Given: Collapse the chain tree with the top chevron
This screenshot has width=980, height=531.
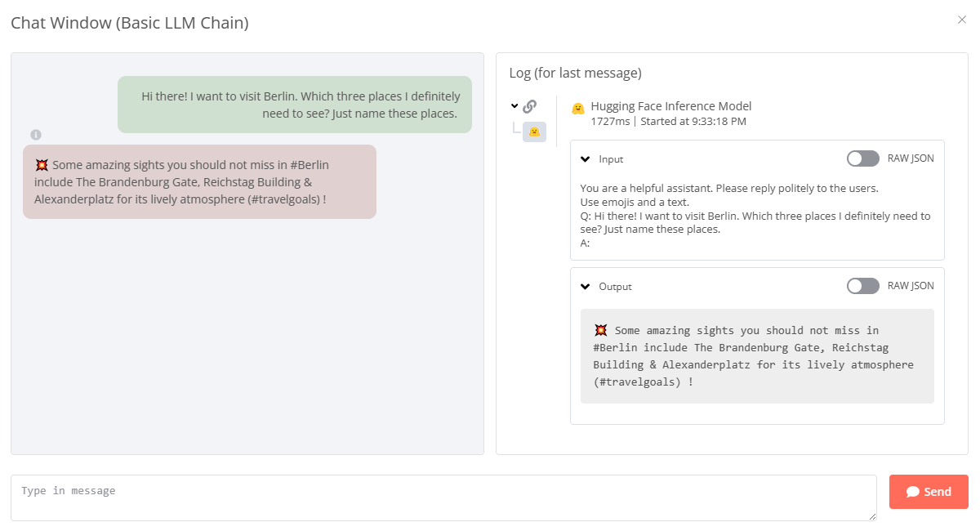Looking at the screenshot, I should tap(514, 106).
